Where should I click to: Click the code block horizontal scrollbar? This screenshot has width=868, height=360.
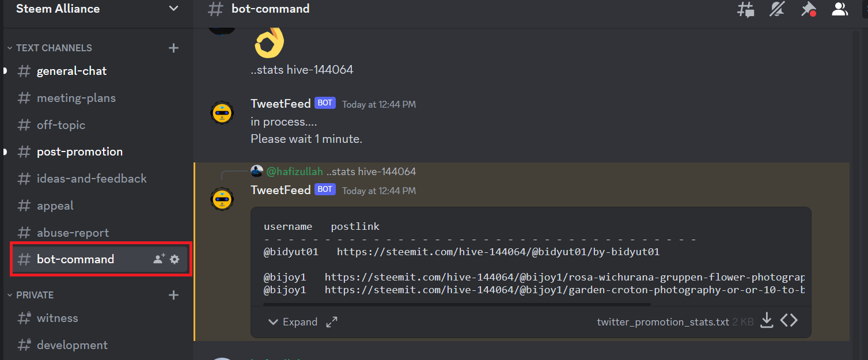[x=457, y=304]
